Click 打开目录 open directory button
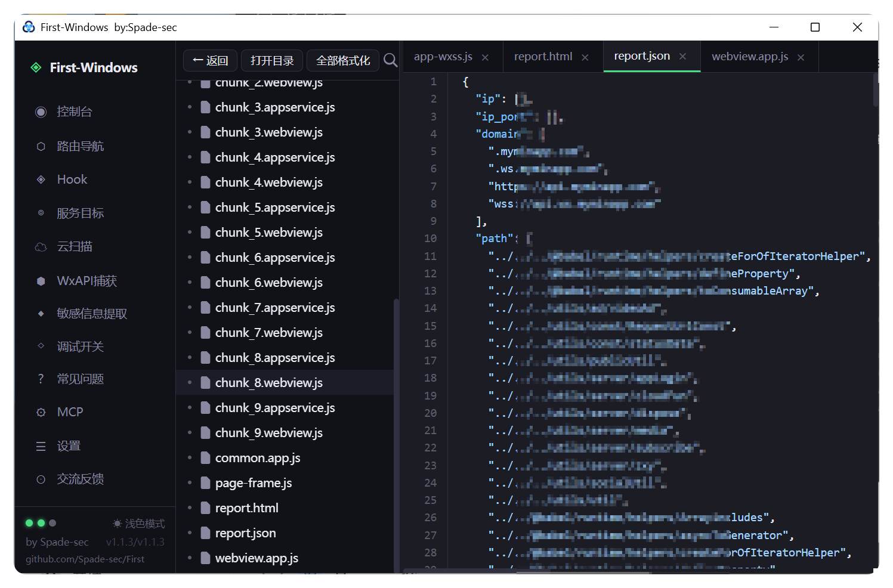The image size is (893, 588). 272,60
